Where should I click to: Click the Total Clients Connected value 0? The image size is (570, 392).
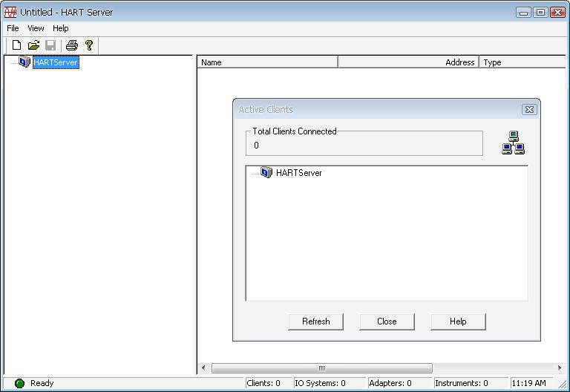[x=256, y=146]
